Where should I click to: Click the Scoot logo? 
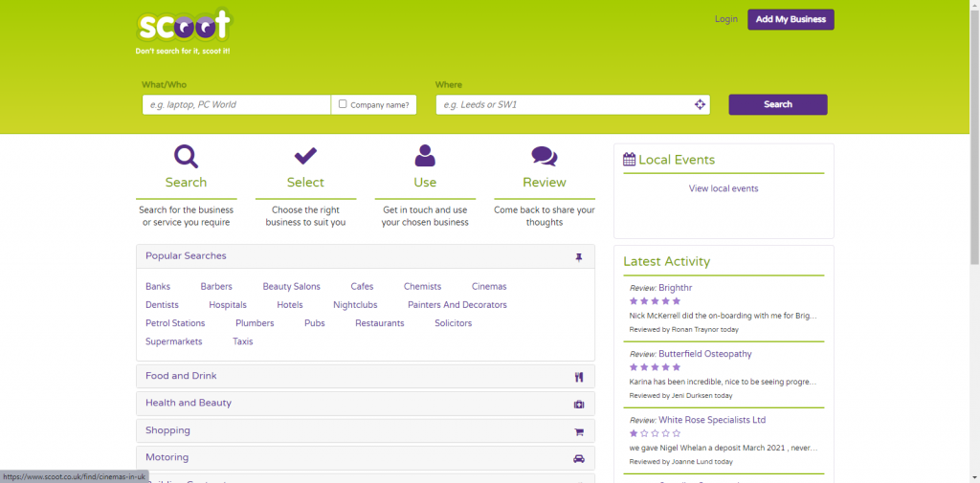pos(183,29)
